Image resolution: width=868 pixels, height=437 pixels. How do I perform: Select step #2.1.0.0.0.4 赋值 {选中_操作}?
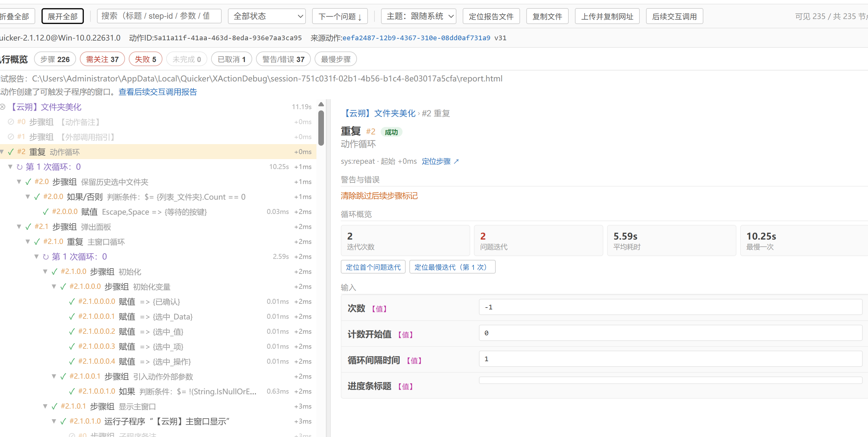point(158,362)
